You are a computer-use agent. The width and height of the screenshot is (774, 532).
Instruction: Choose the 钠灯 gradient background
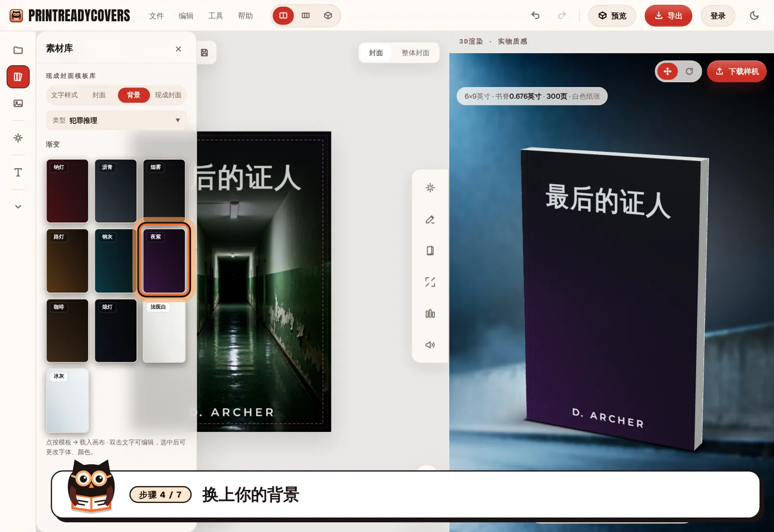point(67,191)
